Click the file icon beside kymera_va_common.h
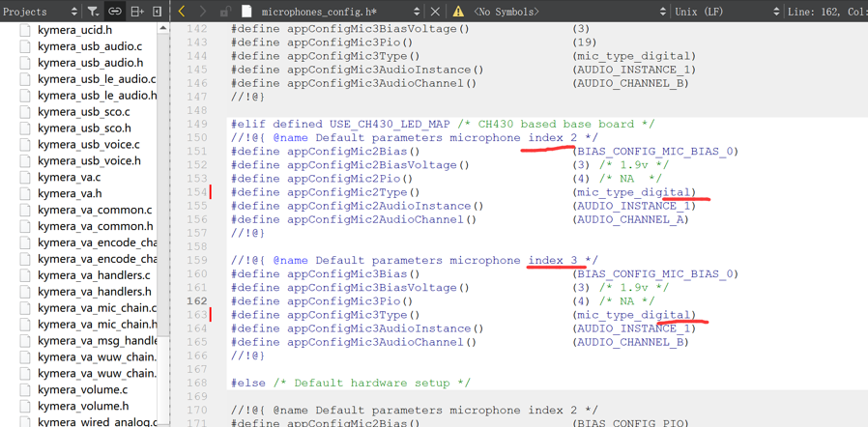 point(24,226)
